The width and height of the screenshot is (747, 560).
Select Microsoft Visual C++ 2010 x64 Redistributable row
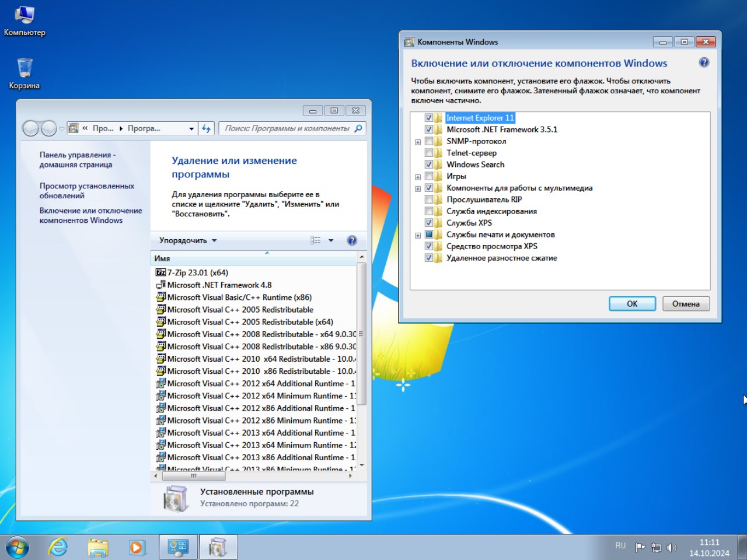(x=254, y=359)
